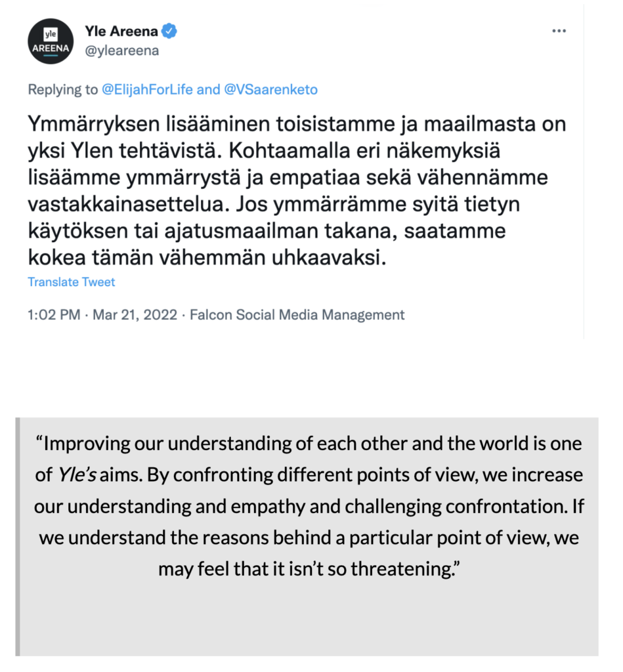
Task: Visit the @VSaarenketo profile link
Action: click(271, 89)
